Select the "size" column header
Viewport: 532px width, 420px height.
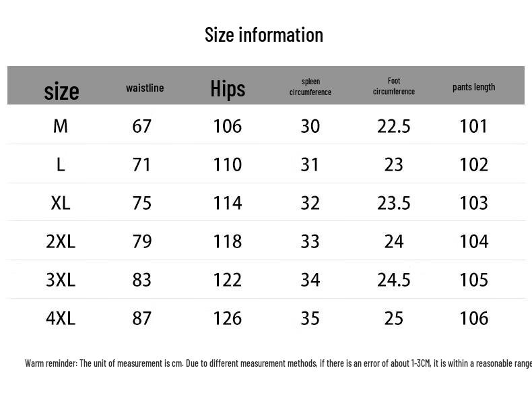coord(61,90)
